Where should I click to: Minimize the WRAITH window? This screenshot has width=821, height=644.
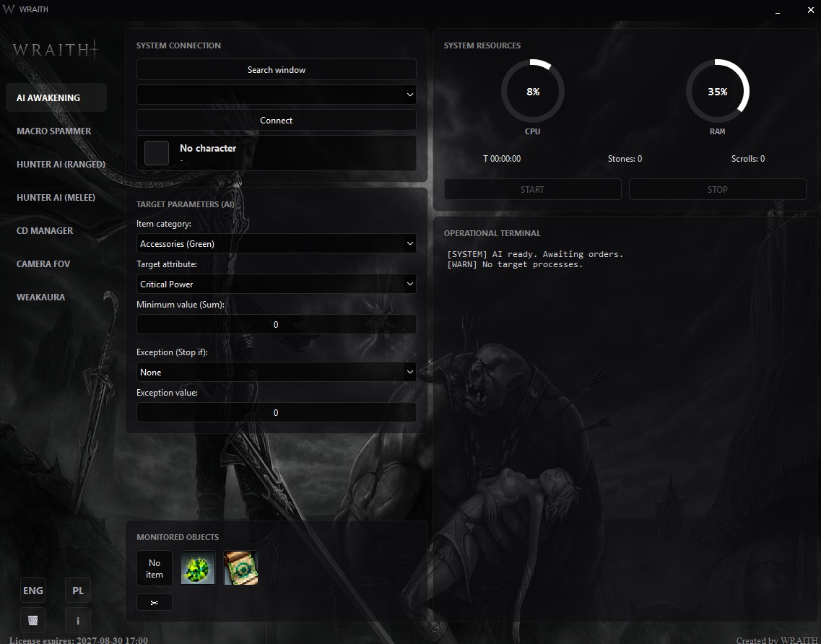(x=778, y=11)
